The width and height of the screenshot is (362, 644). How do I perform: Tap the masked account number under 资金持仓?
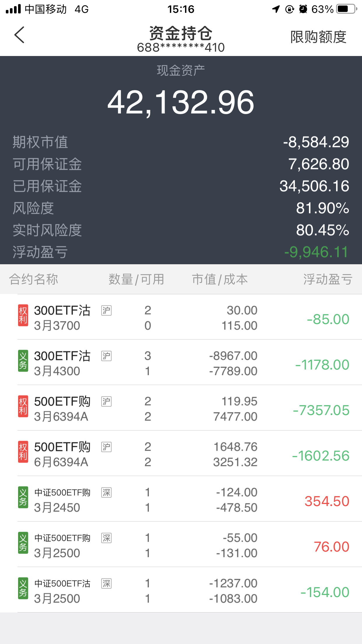point(181,48)
